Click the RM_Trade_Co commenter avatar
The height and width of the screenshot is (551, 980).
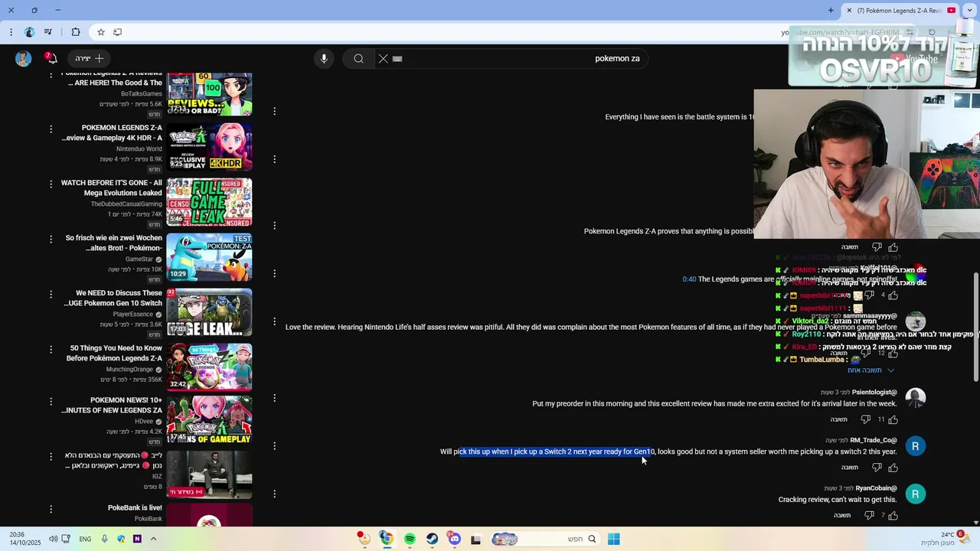coord(916,446)
